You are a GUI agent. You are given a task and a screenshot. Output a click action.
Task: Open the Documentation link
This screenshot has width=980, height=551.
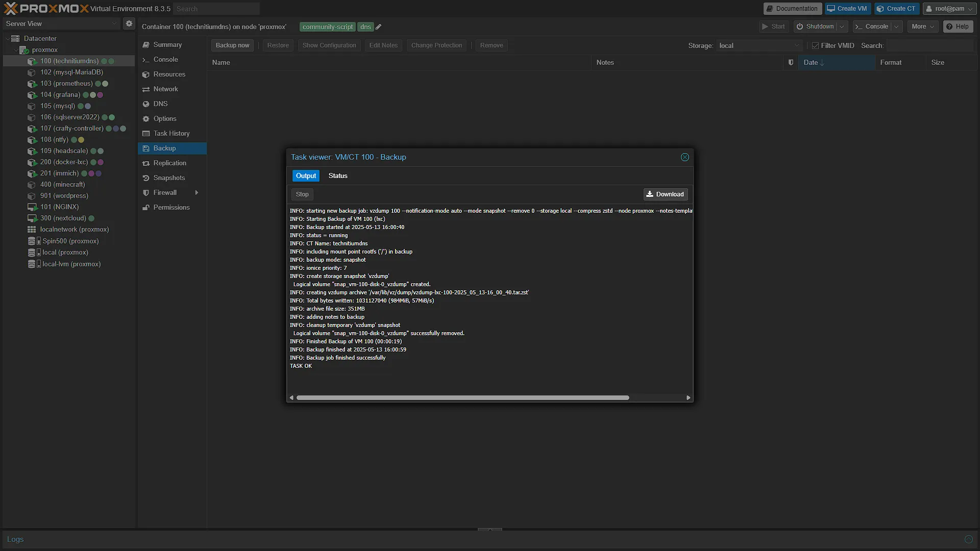click(792, 9)
